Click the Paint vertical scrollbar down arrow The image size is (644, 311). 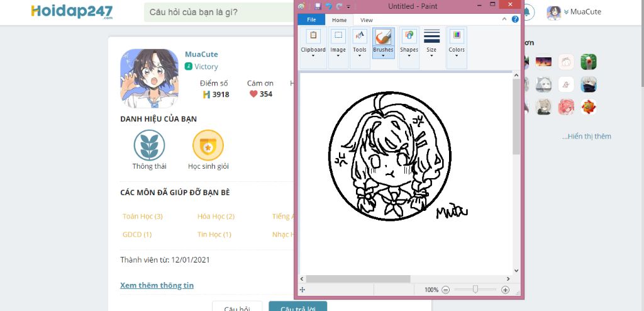point(516,271)
